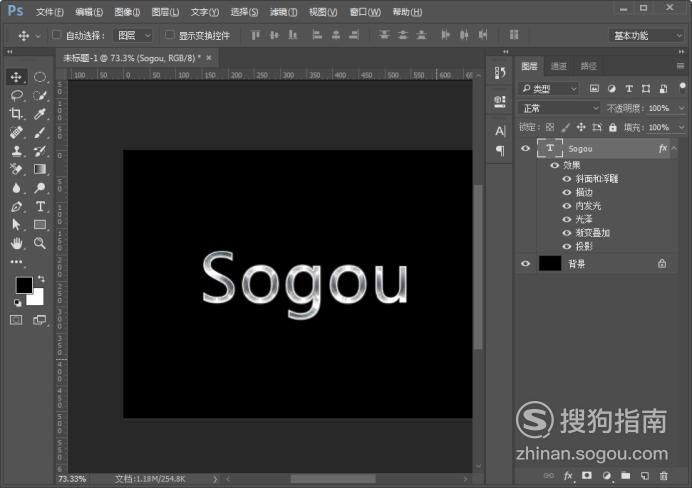The height and width of the screenshot is (488, 692).
Task: Hide the Sogou text layer
Action: click(x=525, y=148)
